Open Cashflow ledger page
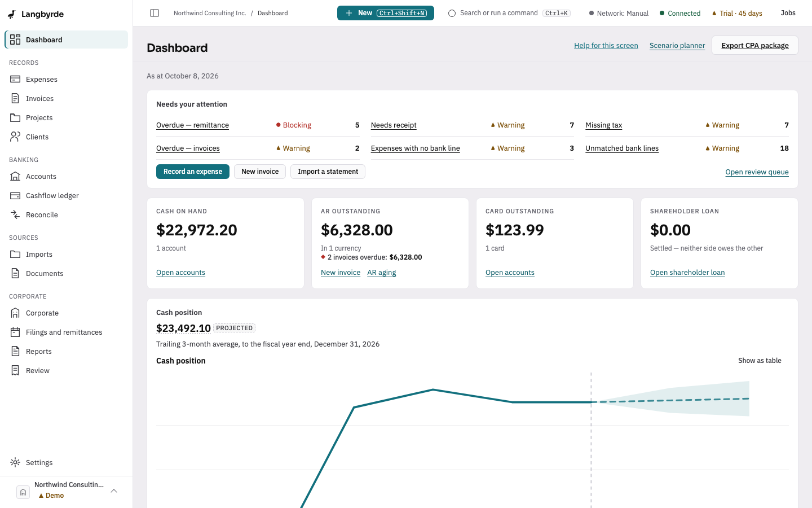812x508 pixels. [x=66, y=195]
